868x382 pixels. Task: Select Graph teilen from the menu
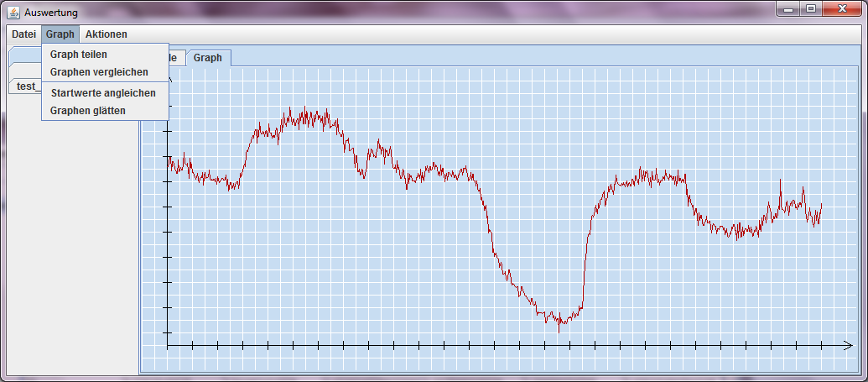tap(79, 55)
